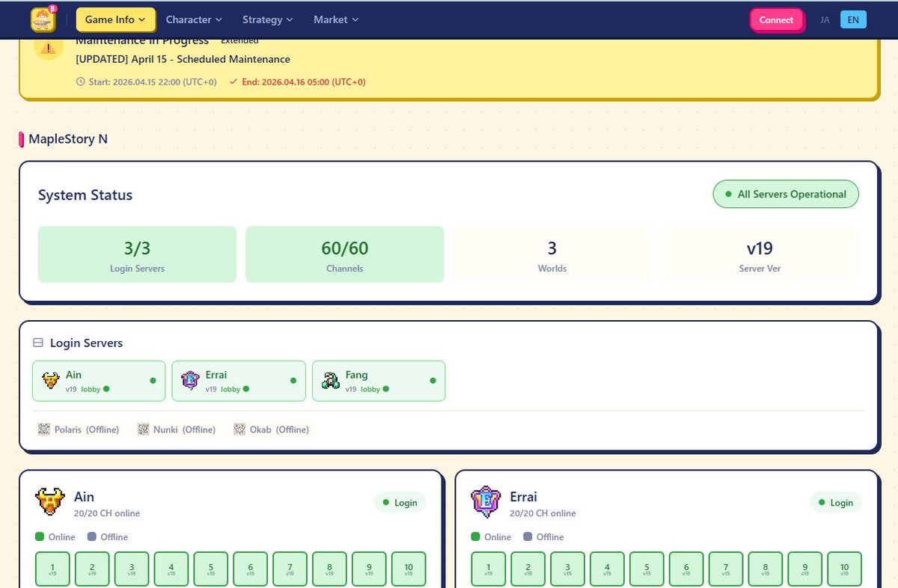The height and width of the screenshot is (588, 898).
Task: Switch language to JA
Action: coord(825,20)
